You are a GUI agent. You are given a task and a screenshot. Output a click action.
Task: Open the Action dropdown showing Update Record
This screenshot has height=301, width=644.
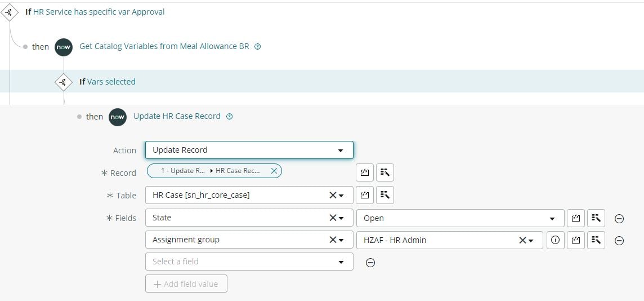(x=249, y=150)
